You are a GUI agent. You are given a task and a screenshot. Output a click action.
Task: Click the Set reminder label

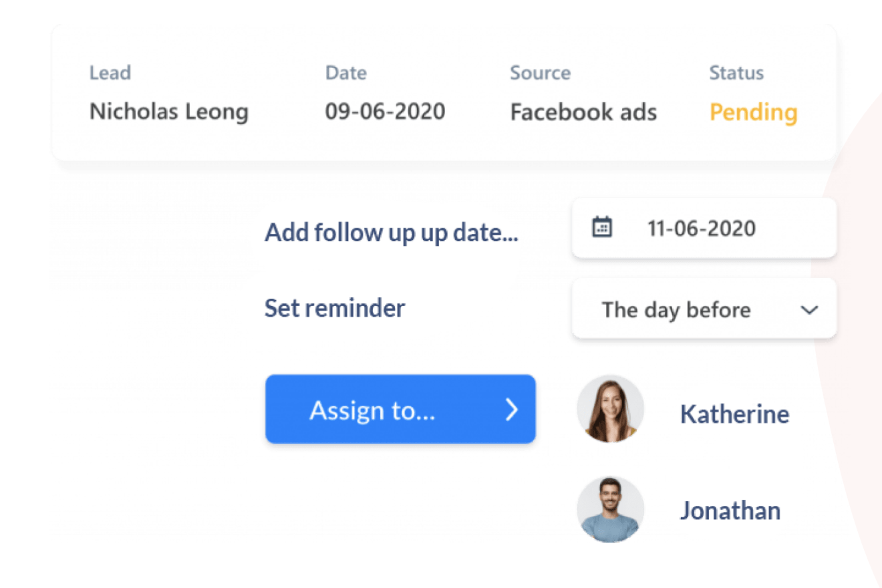[x=335, y=308]
